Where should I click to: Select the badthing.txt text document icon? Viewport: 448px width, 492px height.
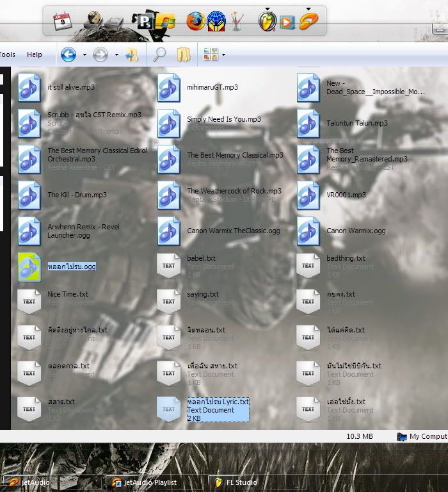(x=308, y=266)
